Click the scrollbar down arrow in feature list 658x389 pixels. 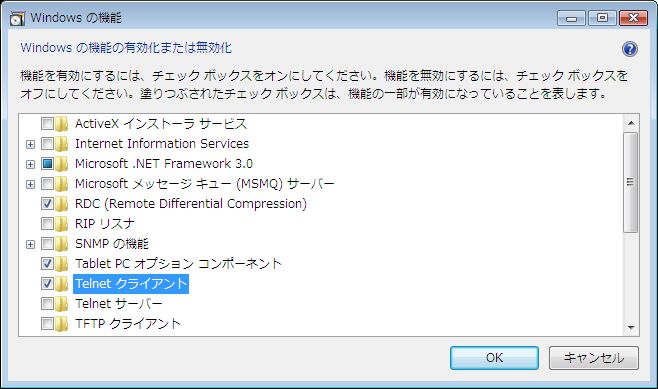631,327
